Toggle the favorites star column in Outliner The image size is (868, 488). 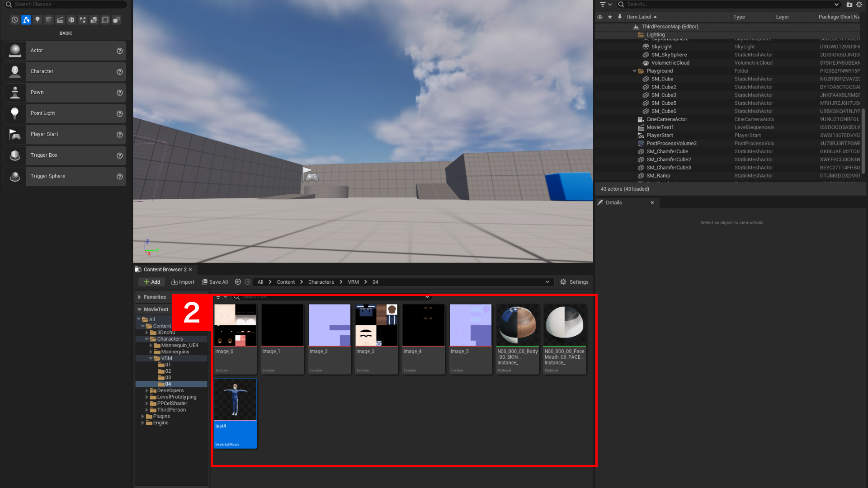coord(610,17)
